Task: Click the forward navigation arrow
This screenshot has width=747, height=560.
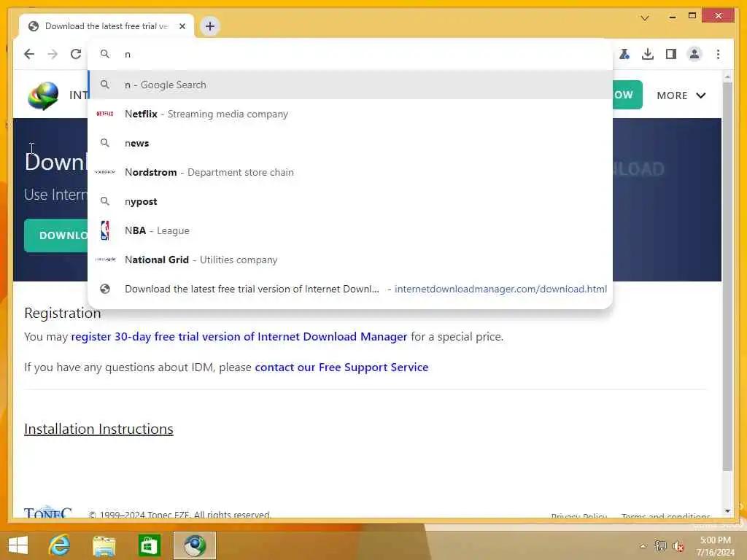Action: tap(53, 54)
